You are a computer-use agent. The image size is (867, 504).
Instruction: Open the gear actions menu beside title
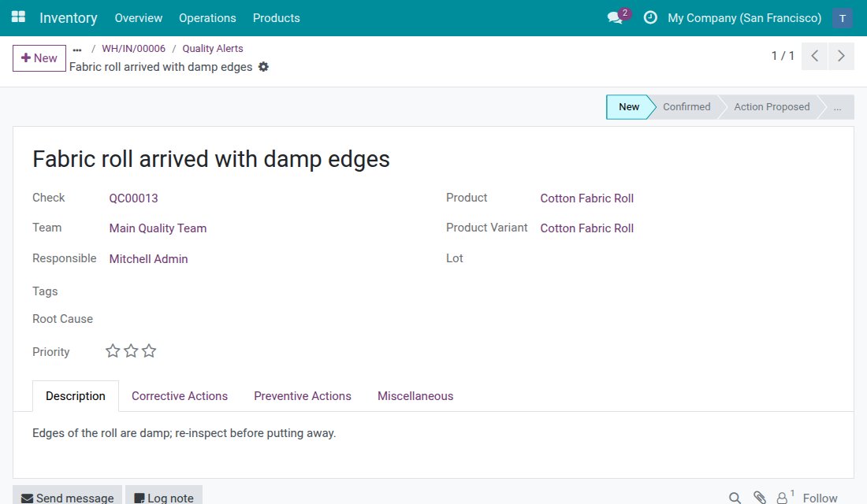[x=264, y=67]
